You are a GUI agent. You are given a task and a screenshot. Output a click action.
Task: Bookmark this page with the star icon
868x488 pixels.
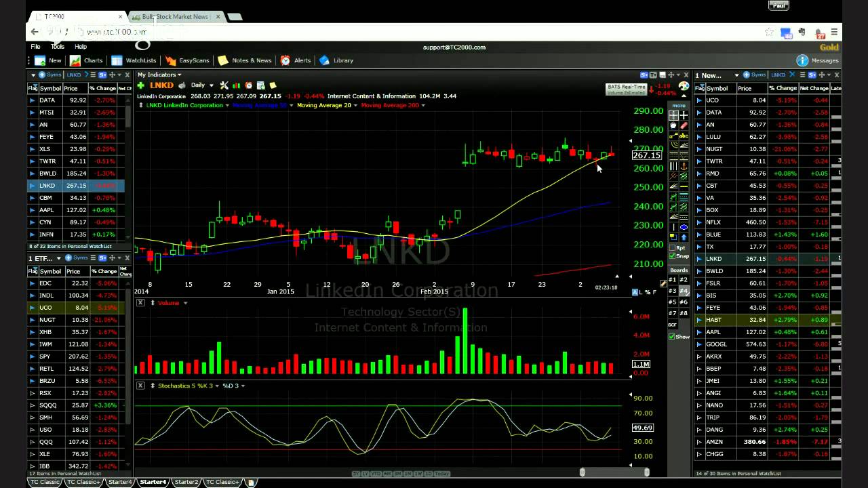[769, 32]
